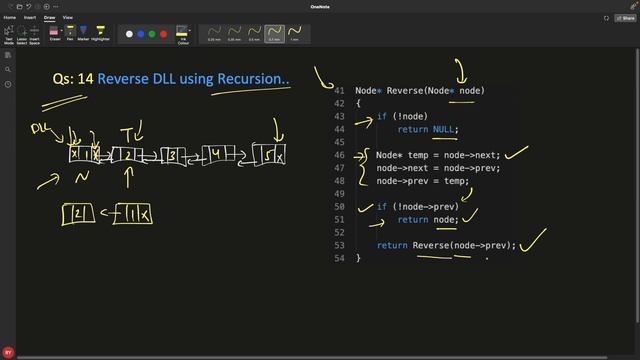Click the Share button

click(x=626, y=18)
